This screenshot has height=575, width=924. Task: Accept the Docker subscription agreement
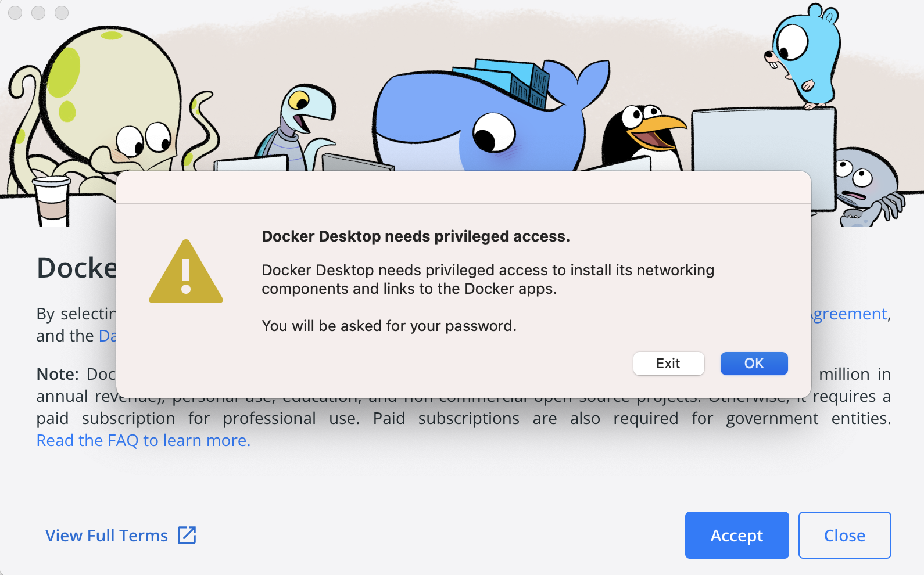(x=737, y=535)
